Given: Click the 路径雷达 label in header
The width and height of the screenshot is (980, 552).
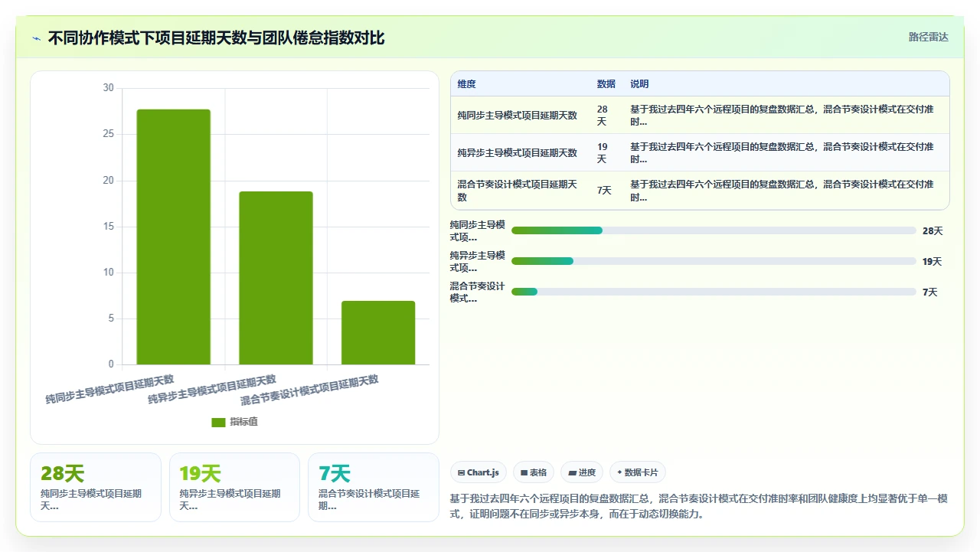Looking at the screenshot, I should pyautogui.click(x=928, y=37).
